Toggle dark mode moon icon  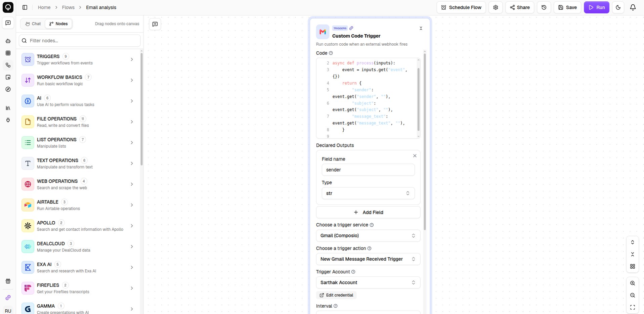click(x=618, y=7)
